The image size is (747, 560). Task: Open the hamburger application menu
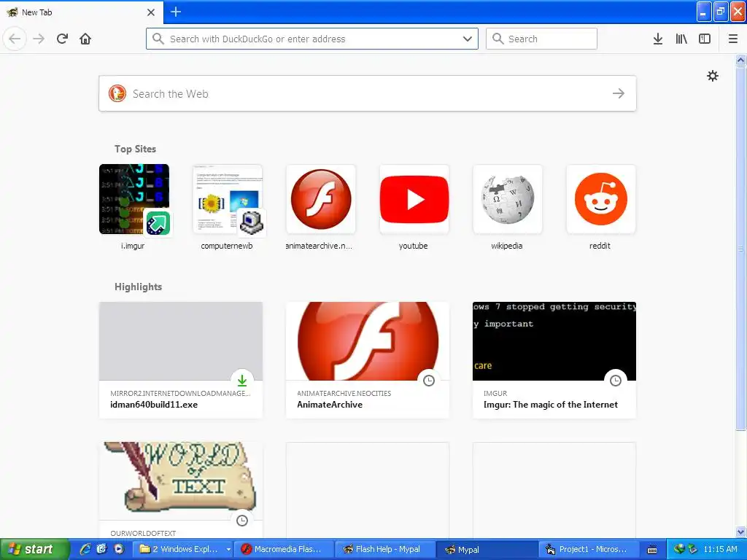733,39
